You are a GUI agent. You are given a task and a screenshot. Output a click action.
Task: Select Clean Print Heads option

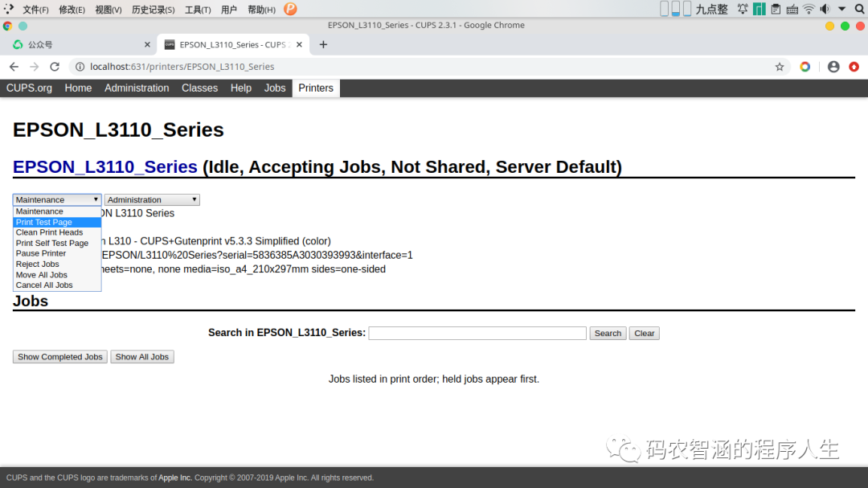(57, 232)
